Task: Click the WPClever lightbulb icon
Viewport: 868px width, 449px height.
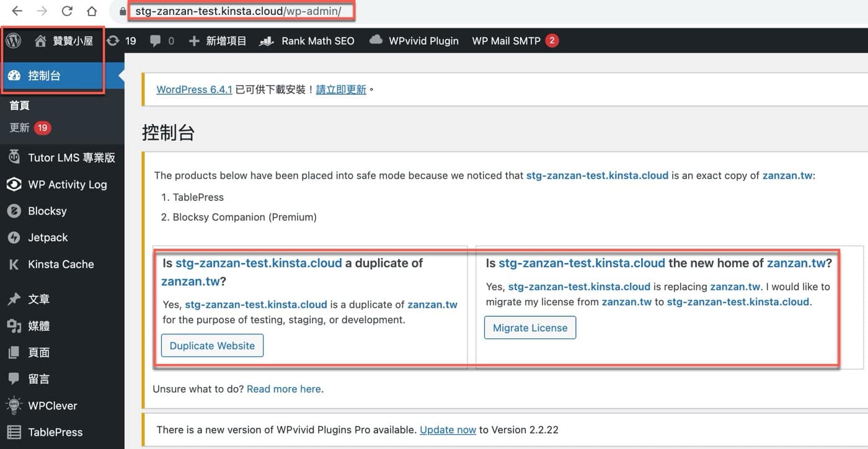Action: tap(14, 406)
